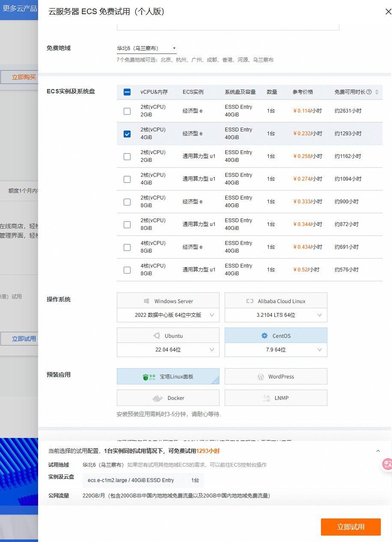
Task: Click the WordPress logo icon
Action: pyautogui.click(x=261, y=377)
